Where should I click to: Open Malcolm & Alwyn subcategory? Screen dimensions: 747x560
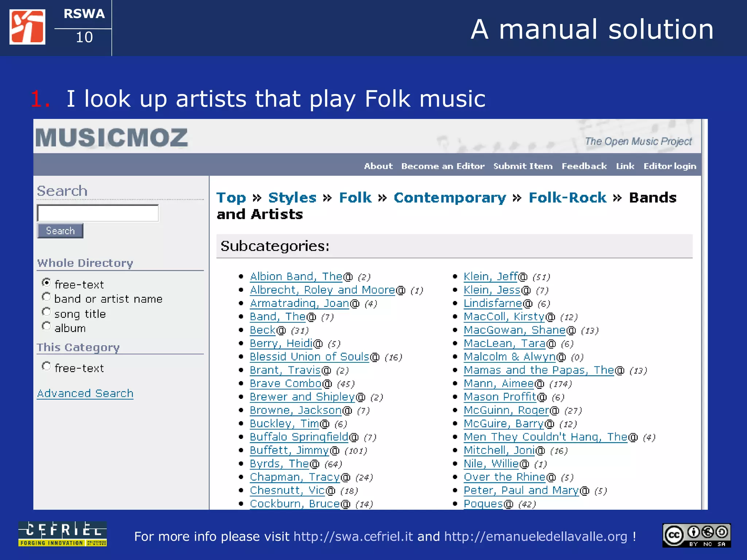point(510,357)
